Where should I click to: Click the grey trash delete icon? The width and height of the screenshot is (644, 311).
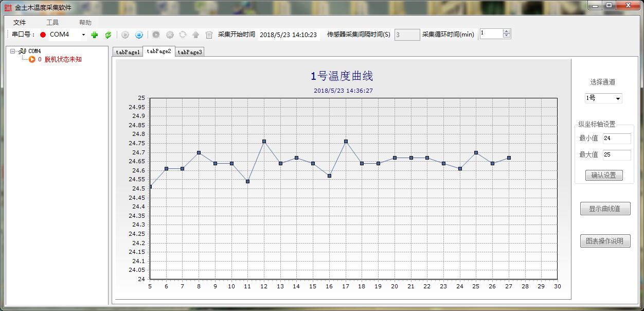(209, 35)
